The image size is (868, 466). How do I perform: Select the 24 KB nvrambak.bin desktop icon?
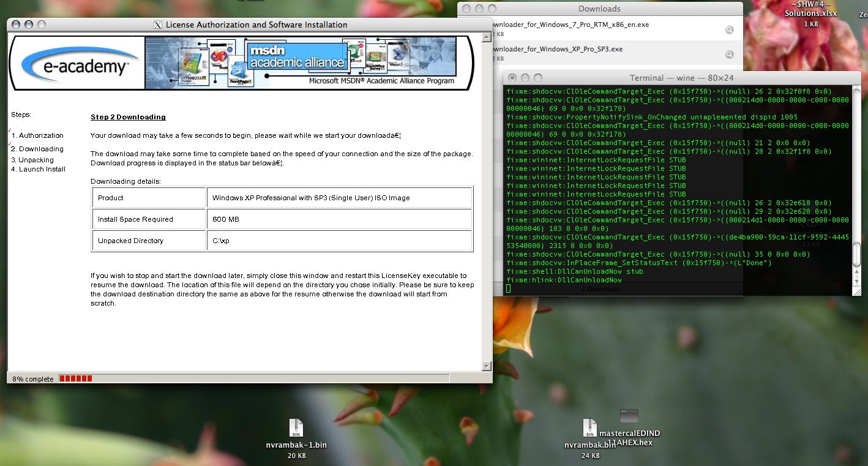point(589,428)
